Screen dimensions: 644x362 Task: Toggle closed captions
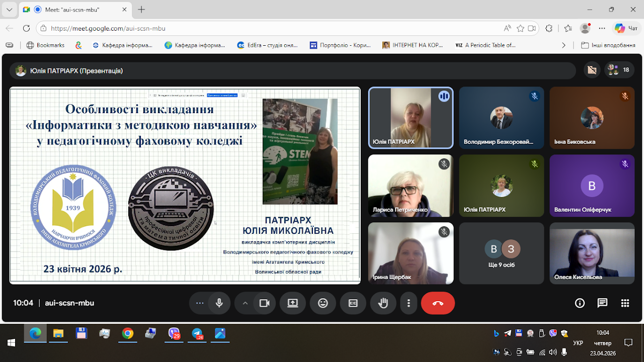click(353, 303)
